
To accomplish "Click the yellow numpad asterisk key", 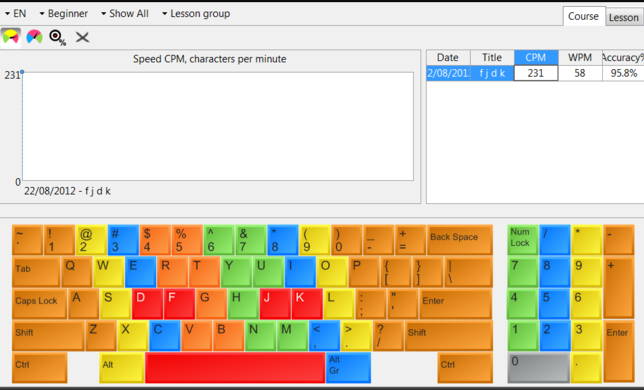I will (x=586, y=240).
